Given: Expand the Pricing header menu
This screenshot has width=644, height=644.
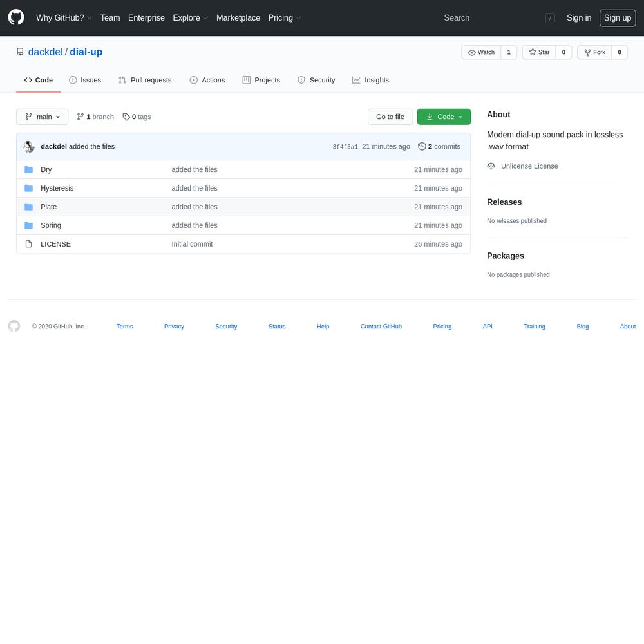Looking at the screenshot, I should tap(285, 18).
